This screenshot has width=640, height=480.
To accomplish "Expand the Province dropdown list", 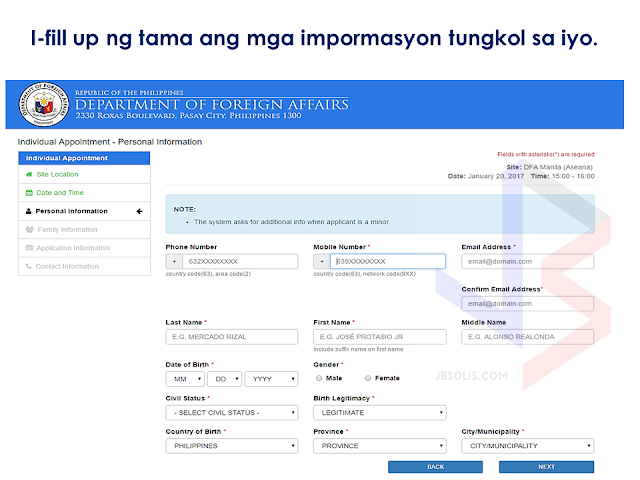I will 380,446.
